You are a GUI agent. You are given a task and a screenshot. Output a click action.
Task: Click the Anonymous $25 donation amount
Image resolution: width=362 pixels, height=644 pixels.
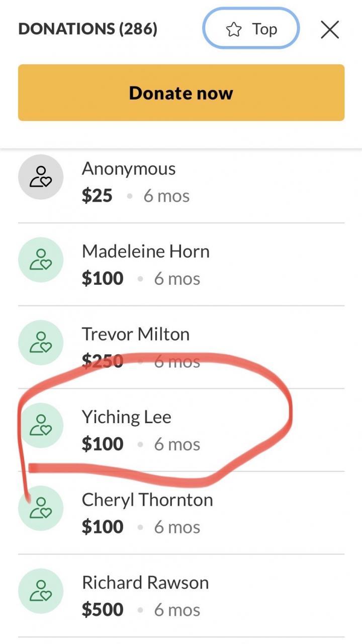[x=97, y=196]
